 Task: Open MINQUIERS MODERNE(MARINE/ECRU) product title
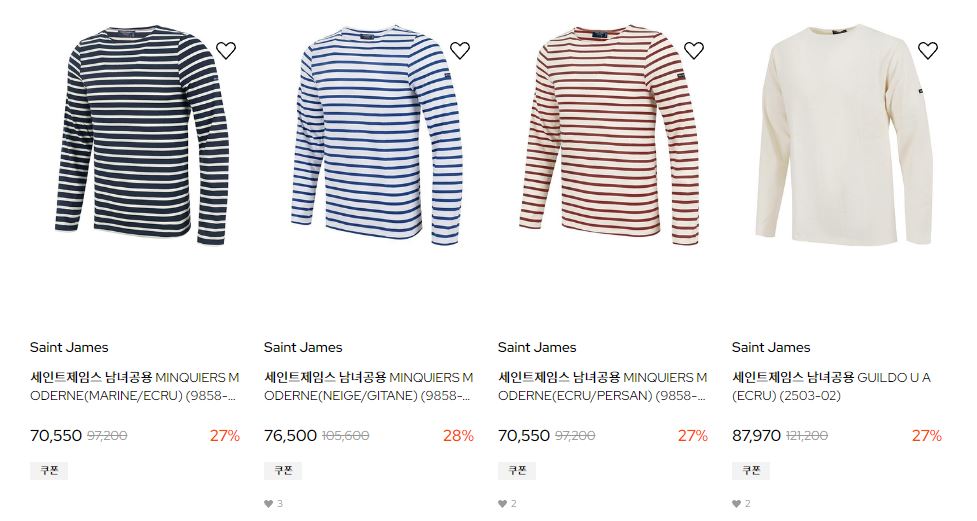tap(135, 386)
